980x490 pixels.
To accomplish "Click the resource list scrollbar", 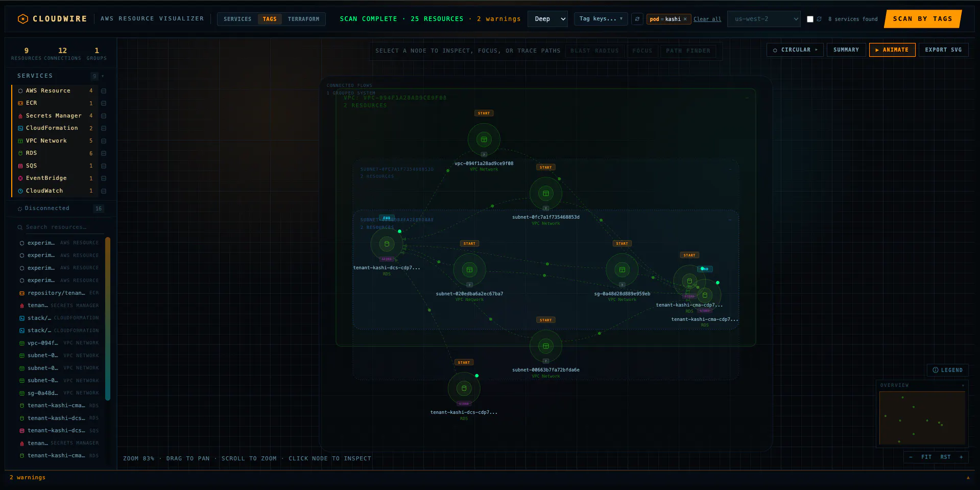I will (108, 319).
